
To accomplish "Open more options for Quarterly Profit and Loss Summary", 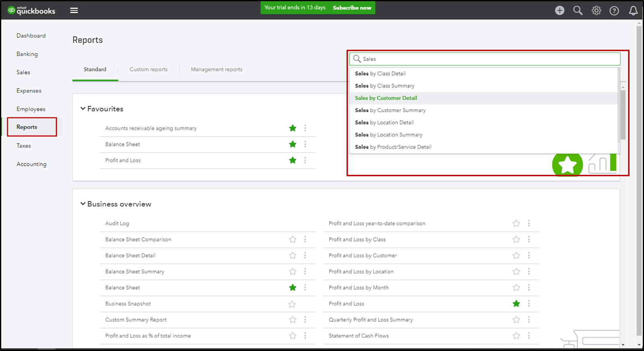I will click(529, 320).
